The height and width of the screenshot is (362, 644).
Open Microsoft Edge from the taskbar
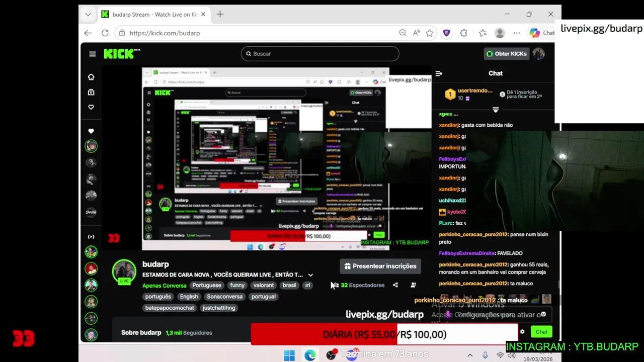click(x=310, y=355)
